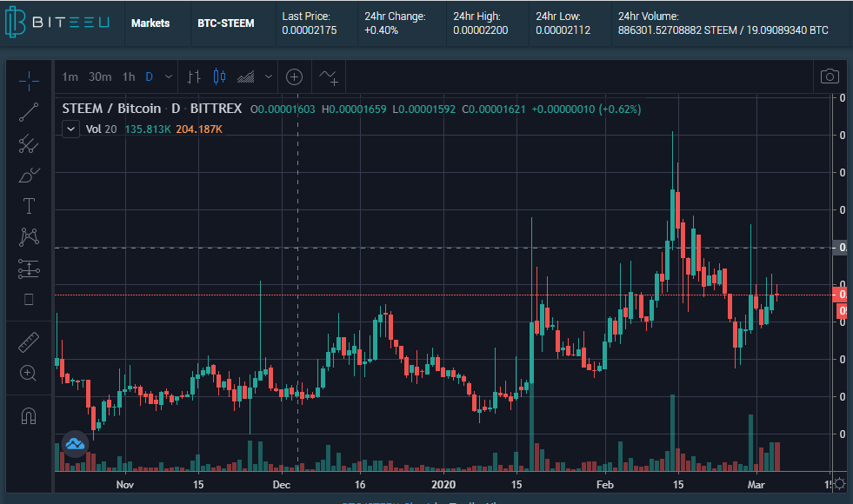Click the TradingView cloud logo badge
The width and height of the screenshot is (853, 504).
point(75,444)
